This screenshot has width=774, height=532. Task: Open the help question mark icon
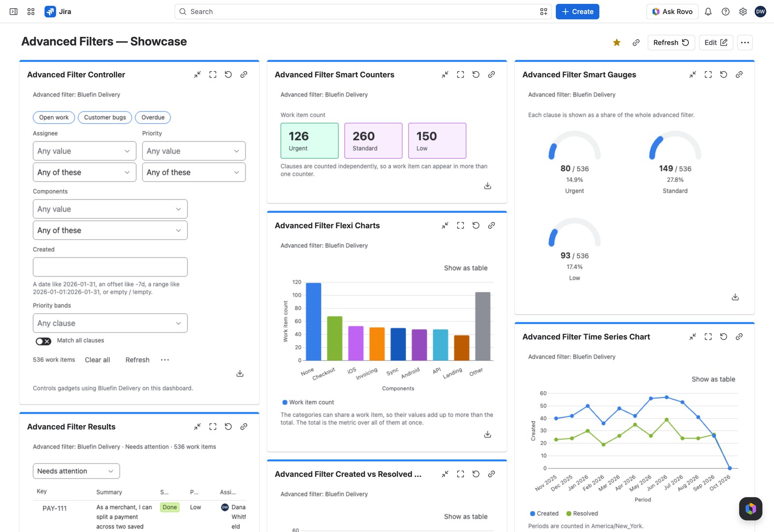click(x=726, y=12)
